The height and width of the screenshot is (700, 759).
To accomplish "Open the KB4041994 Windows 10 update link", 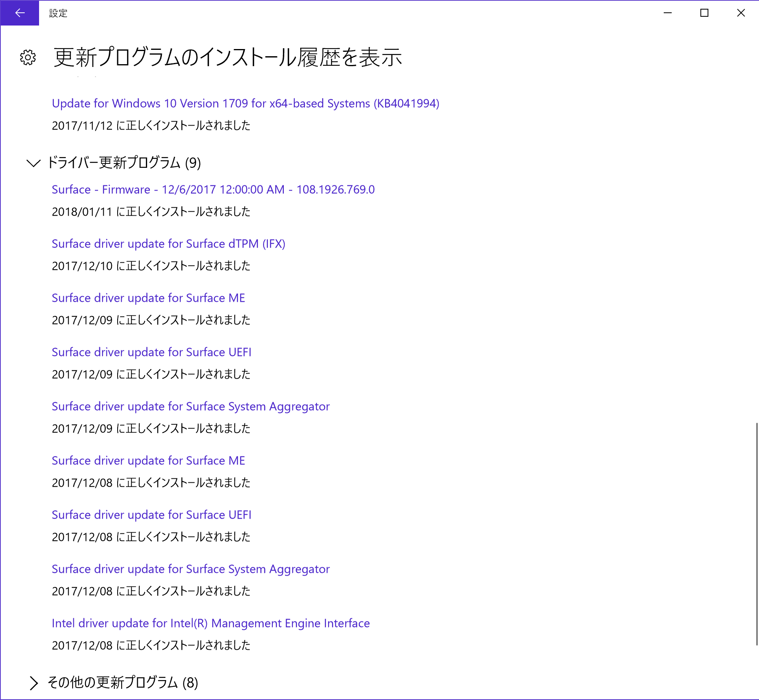I will [246, 103].
